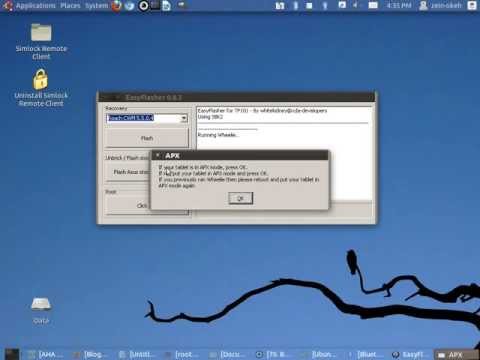Open the mail envelope indicator
The width and height of the screenshot is (480, 360).
tap(373, 6)
